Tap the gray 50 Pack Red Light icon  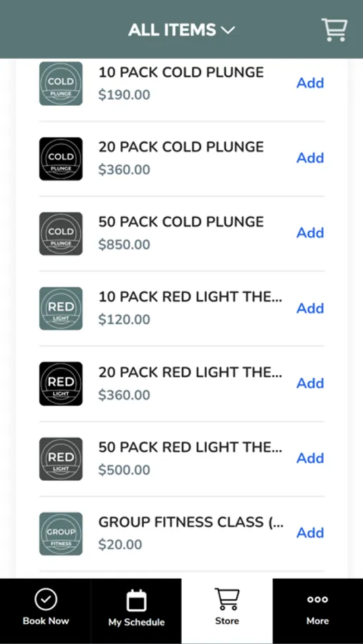click(61, 459)
